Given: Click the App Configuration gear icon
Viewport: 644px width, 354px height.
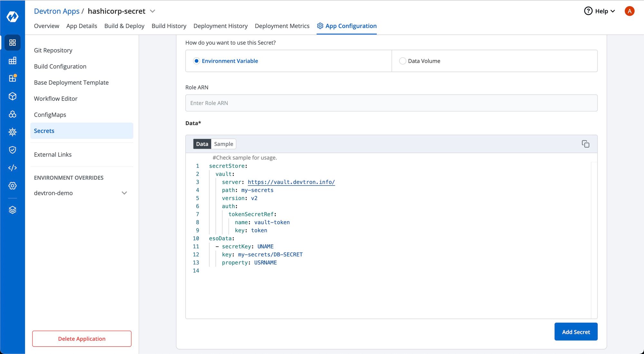Looking at the screenshot, I should [320, 26].
